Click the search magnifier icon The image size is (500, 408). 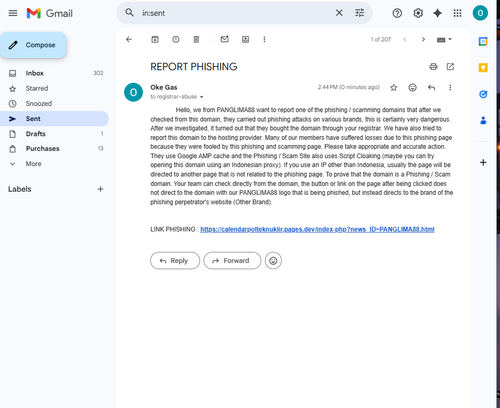129,13
